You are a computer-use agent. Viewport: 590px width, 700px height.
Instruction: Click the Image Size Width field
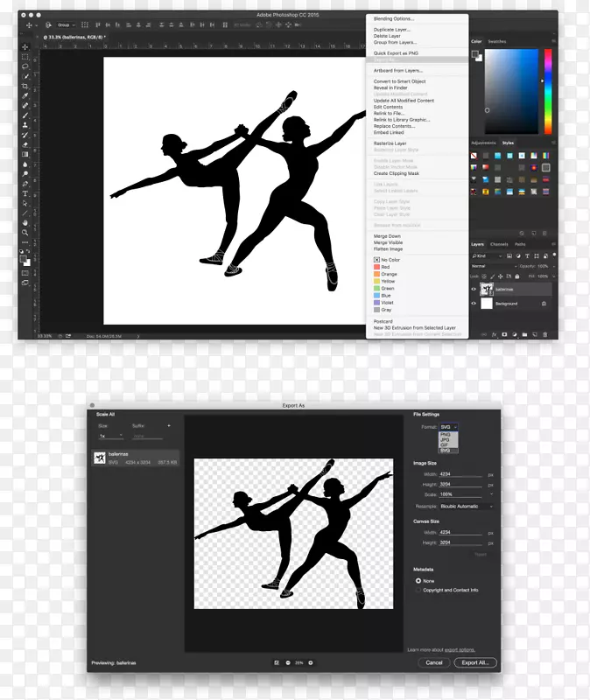point(460,474)
